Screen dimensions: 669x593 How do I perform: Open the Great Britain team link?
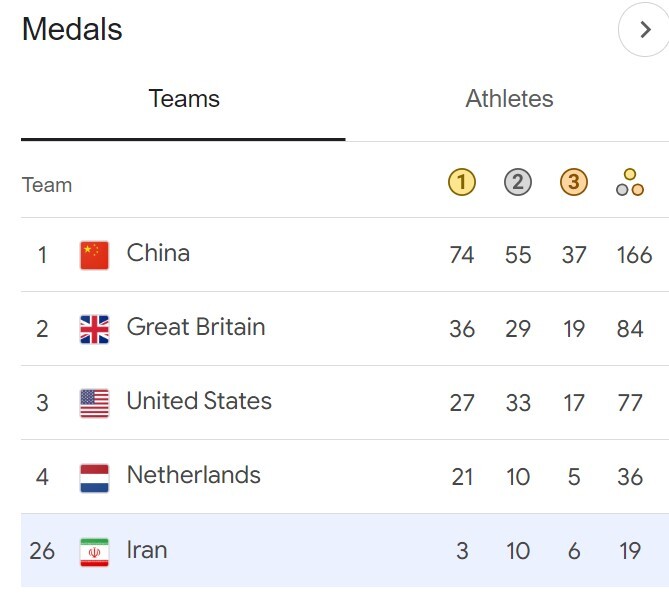196,328
